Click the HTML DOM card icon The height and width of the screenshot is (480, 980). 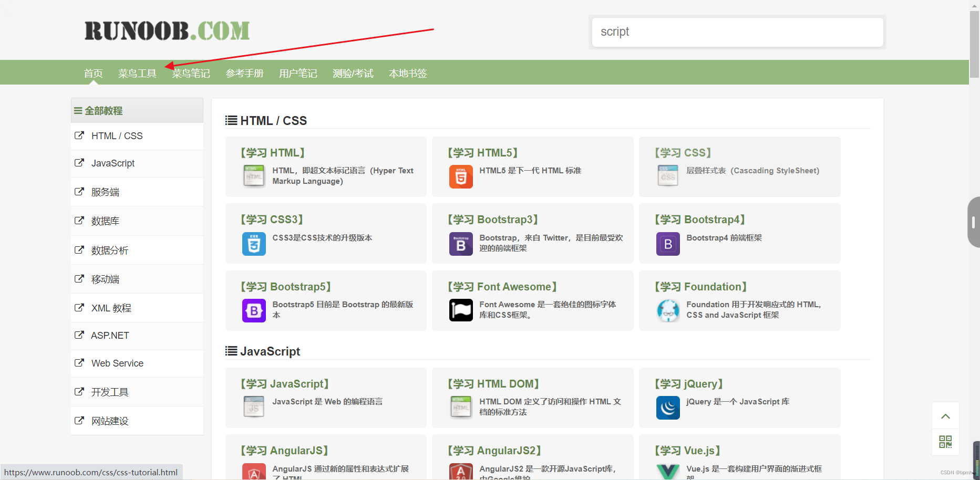click(x=461, y=407)
